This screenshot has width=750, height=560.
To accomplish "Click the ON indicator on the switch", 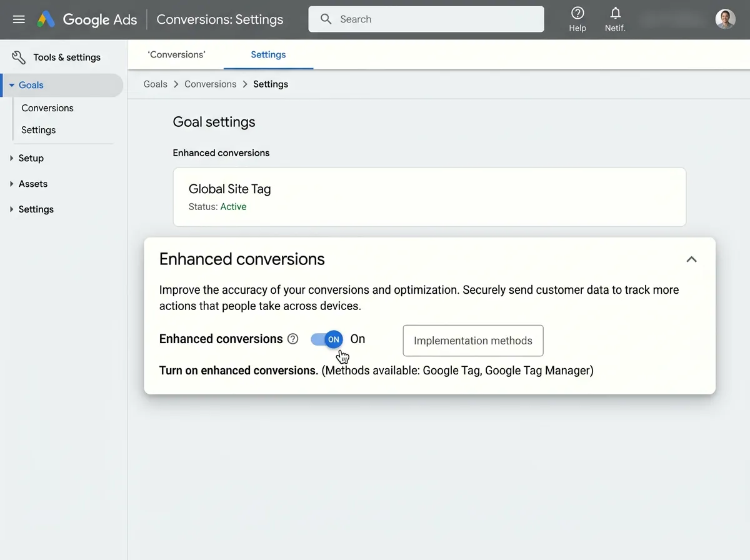I will tap(333, 339).
